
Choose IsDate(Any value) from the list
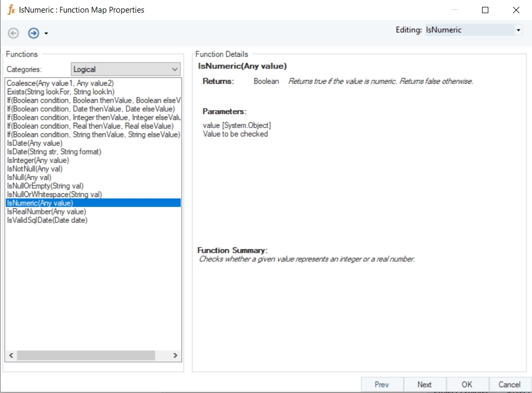35,143
